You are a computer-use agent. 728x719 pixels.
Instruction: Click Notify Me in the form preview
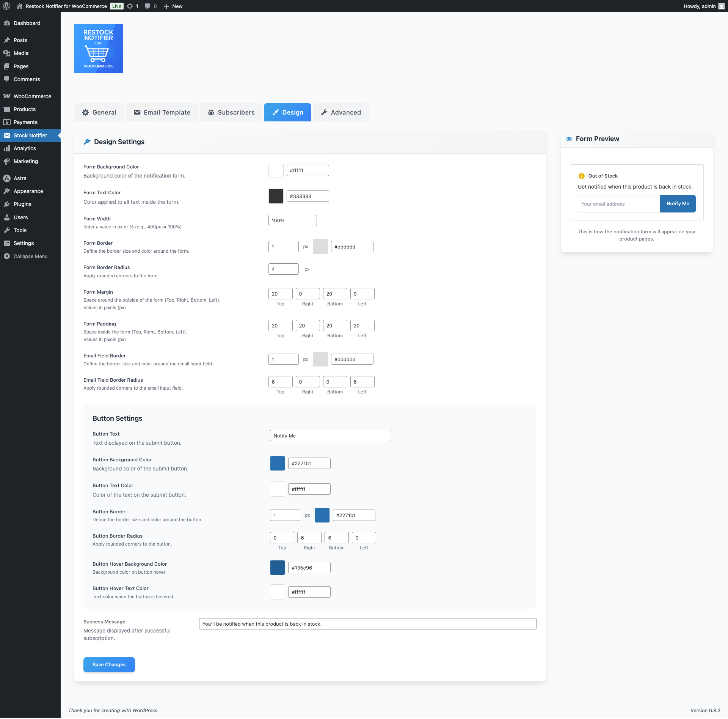(678, 204)
